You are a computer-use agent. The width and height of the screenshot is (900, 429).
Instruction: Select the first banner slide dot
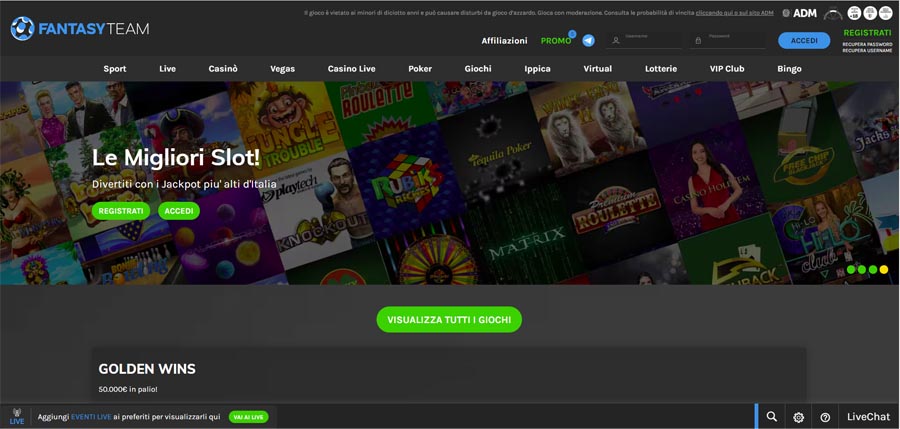pyautogui.click(x=851, y=269)
